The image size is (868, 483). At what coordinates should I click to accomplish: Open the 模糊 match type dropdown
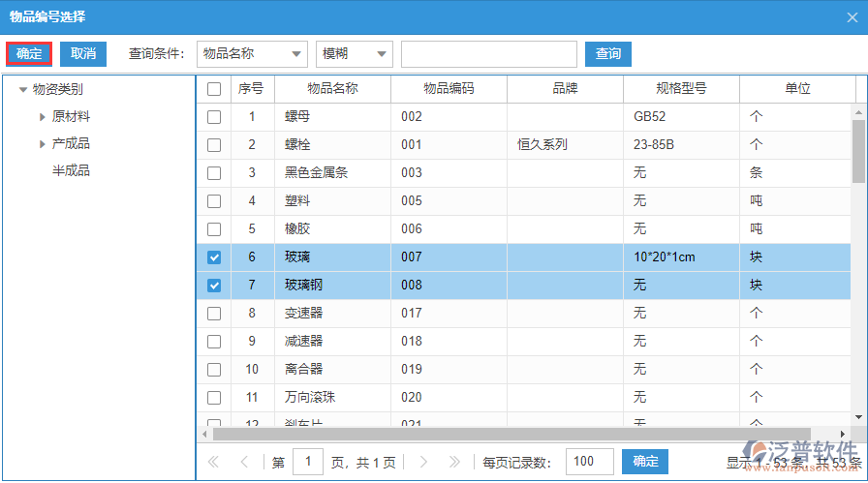click(x=354, y=54)
